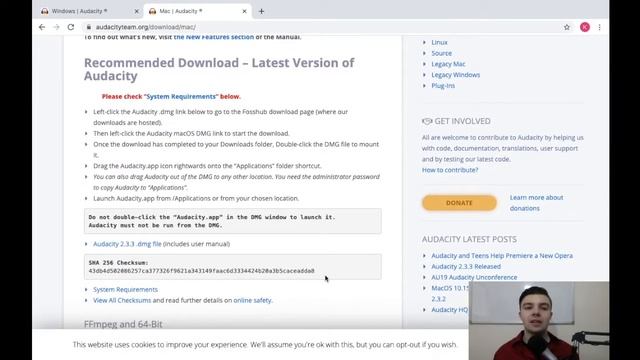Click the cookie notice banner text

(x=265, y=345)
